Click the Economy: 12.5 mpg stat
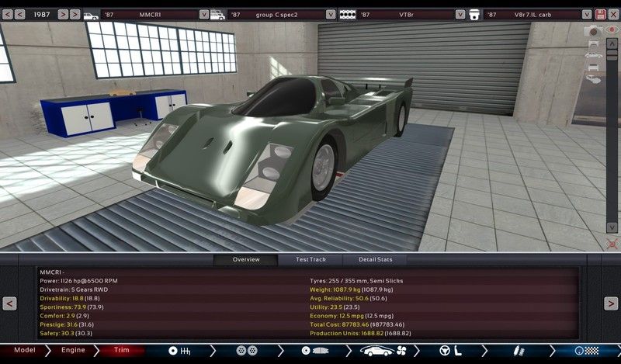 coord(352,316)
